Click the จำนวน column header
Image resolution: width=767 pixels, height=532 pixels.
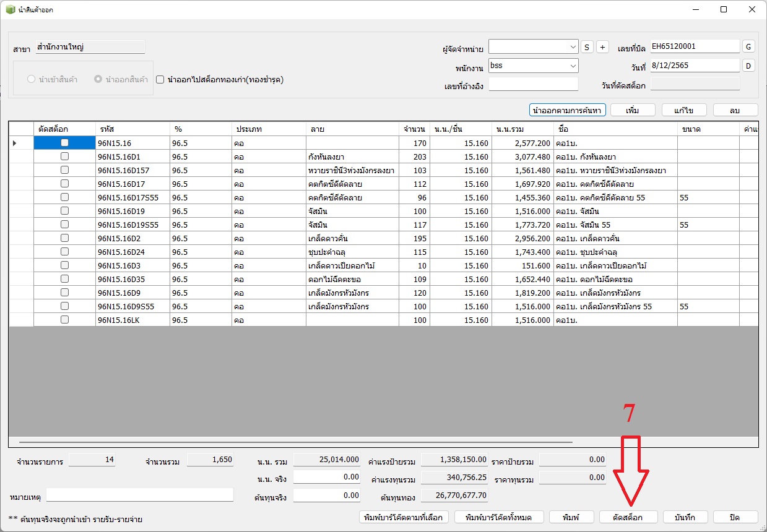click(414, 129)
